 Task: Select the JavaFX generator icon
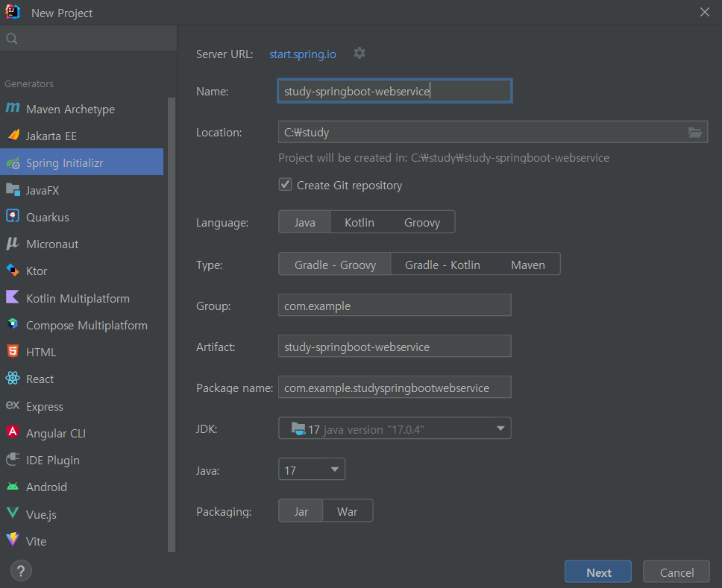pos(13,189)
